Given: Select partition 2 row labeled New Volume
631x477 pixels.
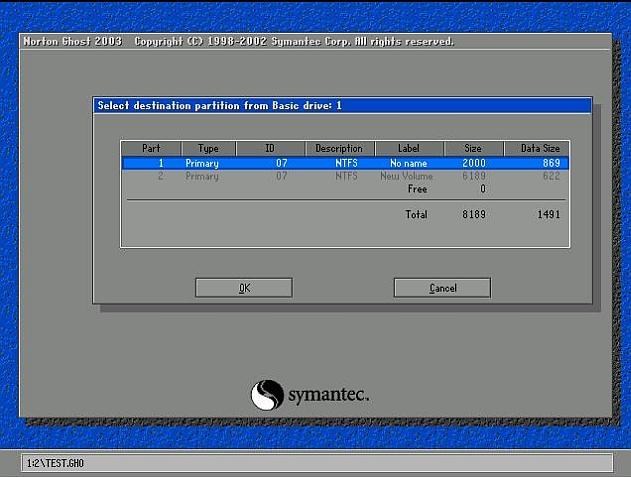Looking at the screenshot, I should click(345, 176).
